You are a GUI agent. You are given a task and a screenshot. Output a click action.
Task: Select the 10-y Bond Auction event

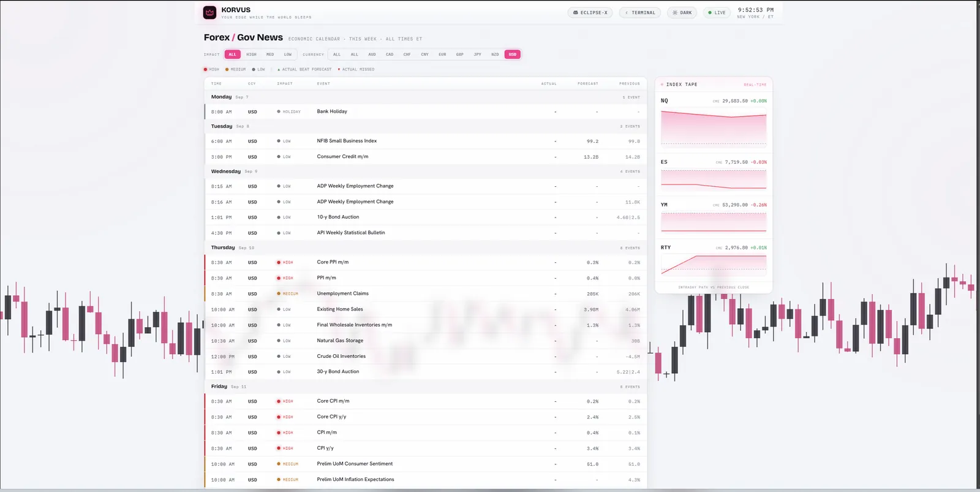[x=426, y=218]
